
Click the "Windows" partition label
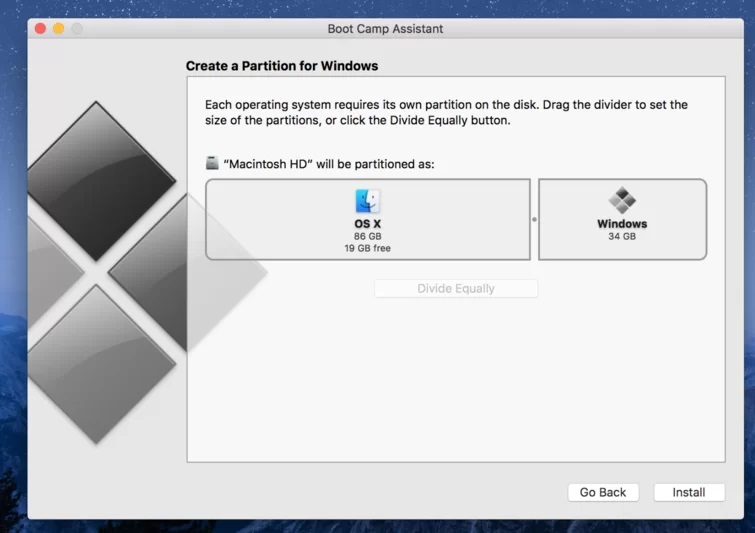pos(622,224)
